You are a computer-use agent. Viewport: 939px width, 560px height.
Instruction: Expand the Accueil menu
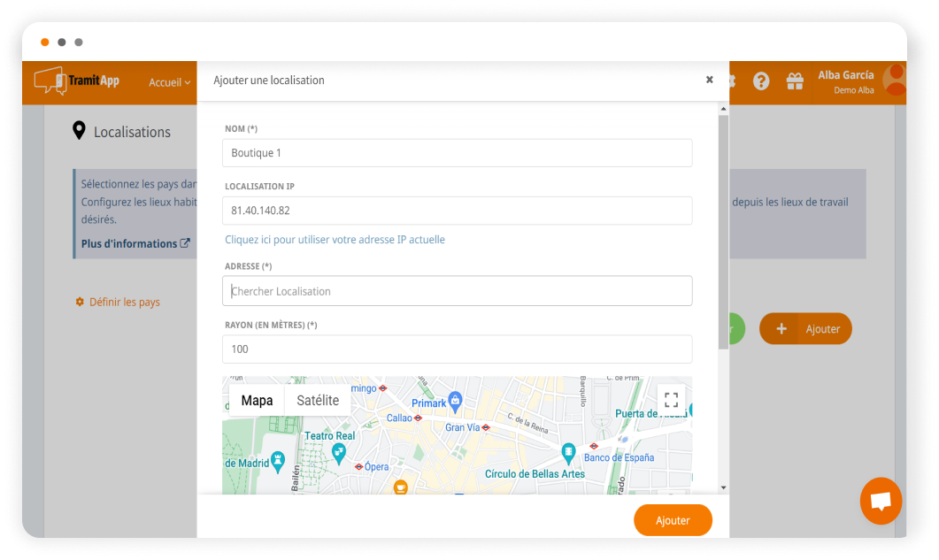(x=169, y=82)
